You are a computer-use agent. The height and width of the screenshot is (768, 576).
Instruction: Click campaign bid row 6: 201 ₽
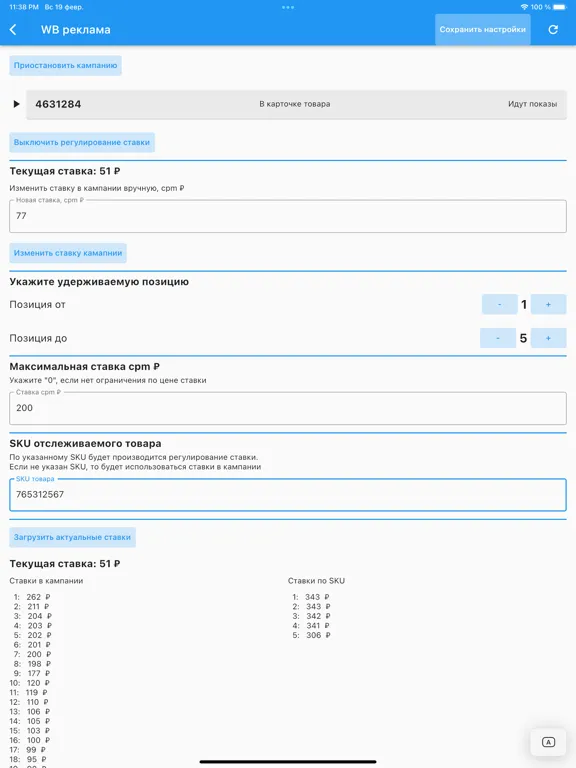[32, 645]
